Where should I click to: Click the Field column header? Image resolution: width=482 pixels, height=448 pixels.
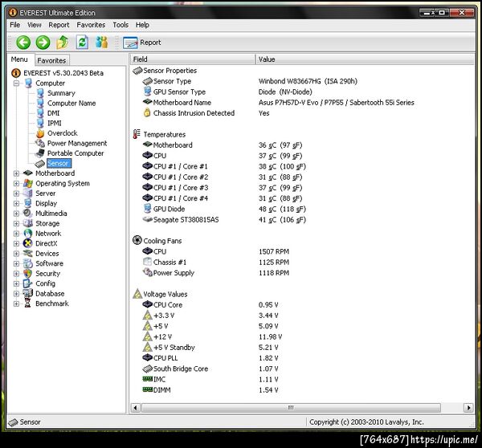coord(193,59)
